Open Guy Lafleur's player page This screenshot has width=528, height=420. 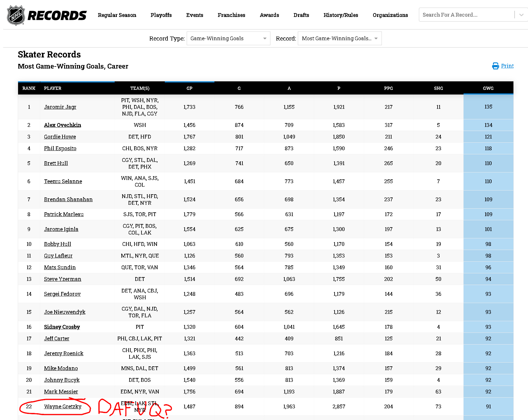click(58, 256)
